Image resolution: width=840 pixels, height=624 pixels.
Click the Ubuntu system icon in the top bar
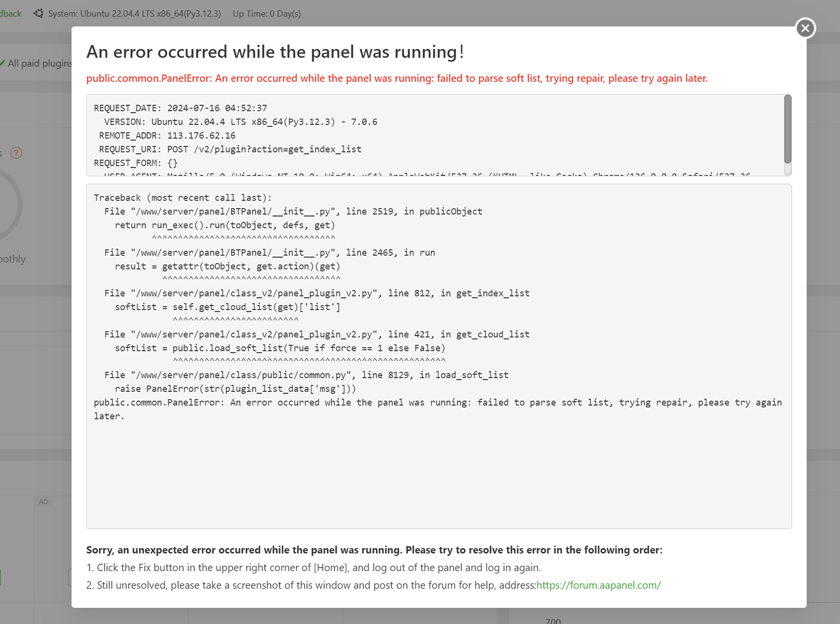click(38, 14)
